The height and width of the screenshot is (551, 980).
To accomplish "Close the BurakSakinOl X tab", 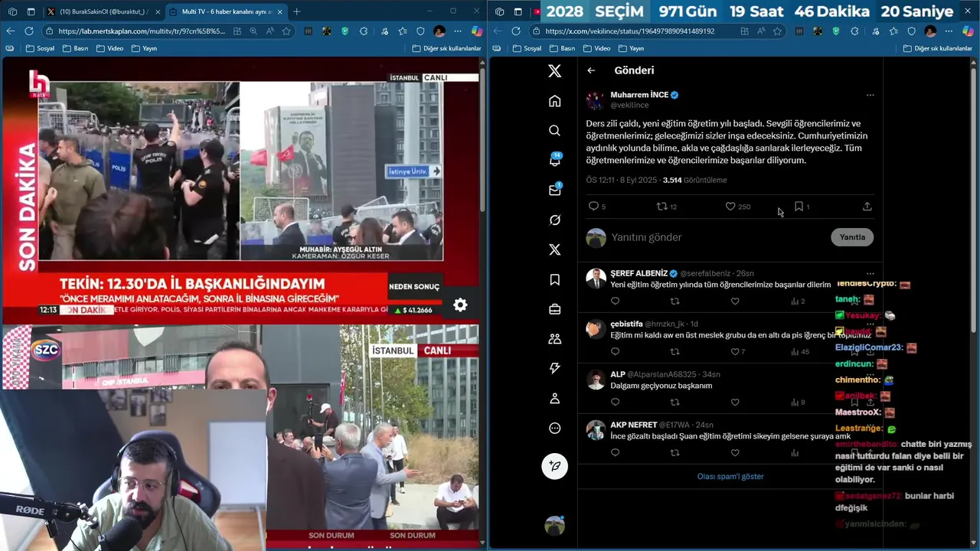I will tap(156, 11).
